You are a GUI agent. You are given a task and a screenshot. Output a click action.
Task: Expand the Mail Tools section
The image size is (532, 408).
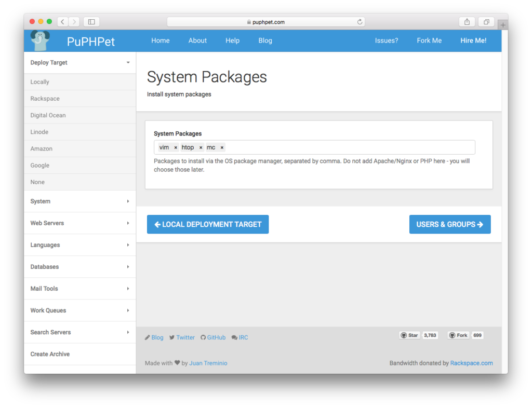tap(80, 289)
